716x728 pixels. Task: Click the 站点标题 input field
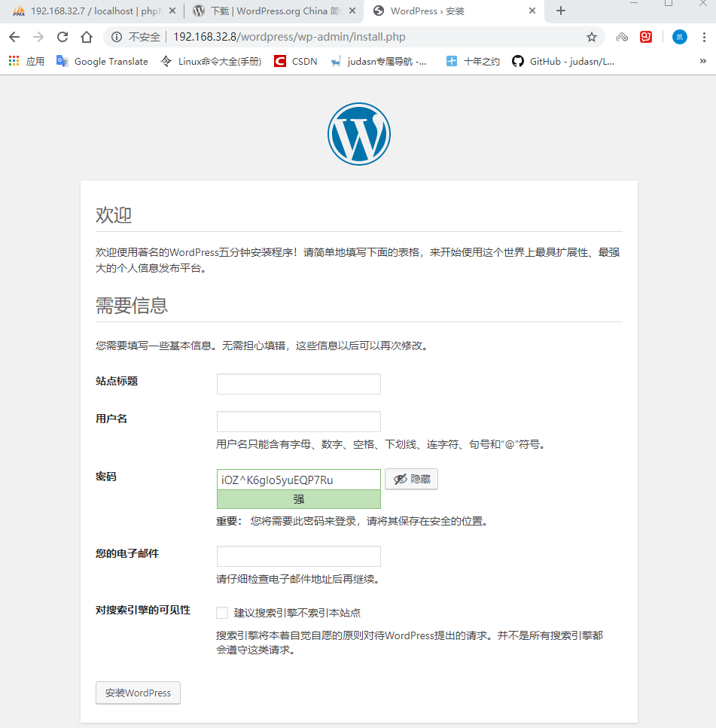click(x=298, y=384)
